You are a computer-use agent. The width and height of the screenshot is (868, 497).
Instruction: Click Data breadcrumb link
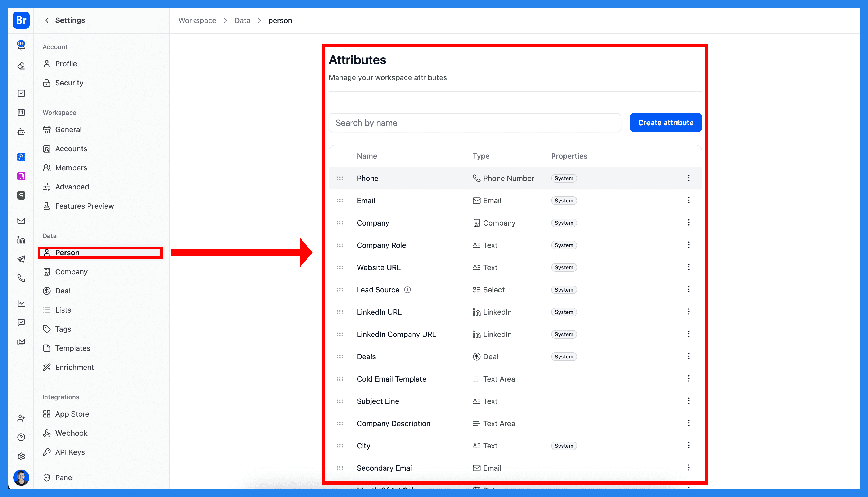click(x=242, y=20)
